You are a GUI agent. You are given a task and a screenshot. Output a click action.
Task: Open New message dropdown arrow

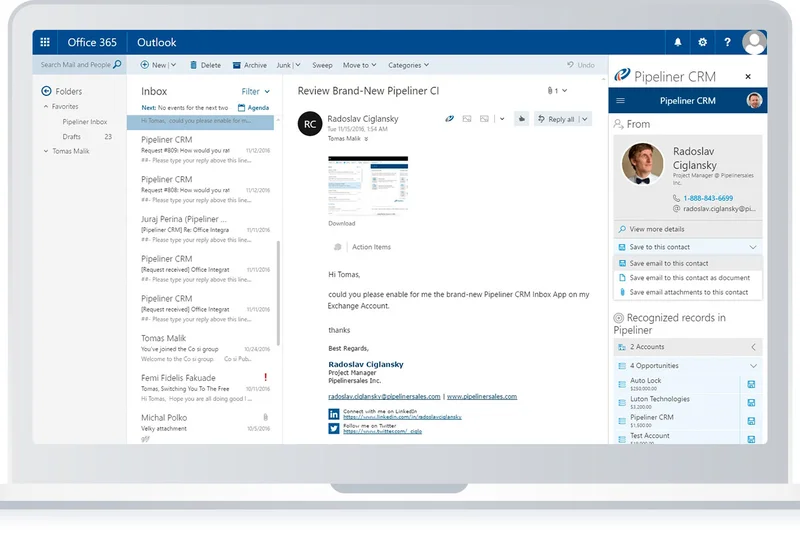pyautogui.click(x=173, y=65)
